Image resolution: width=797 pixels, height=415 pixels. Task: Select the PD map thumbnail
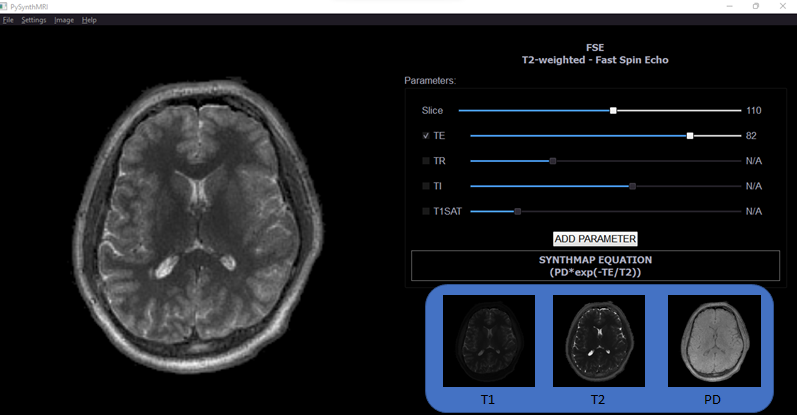point(713,341)
